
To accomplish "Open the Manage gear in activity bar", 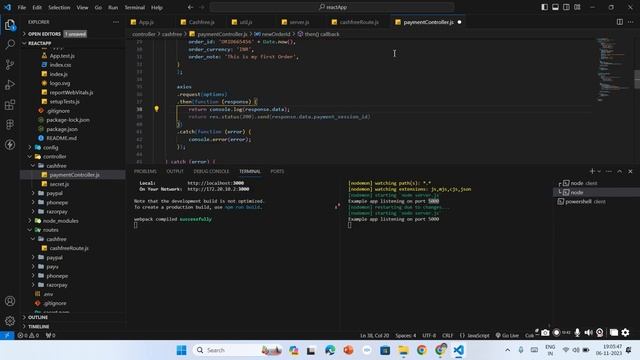I will 10,321.
